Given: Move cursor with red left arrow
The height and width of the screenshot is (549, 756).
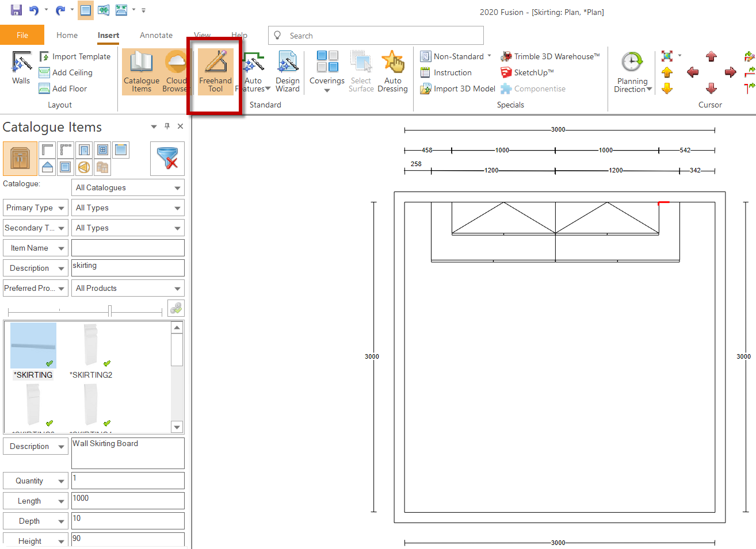Looking at the screenshot, I should click(x=693, y=72).
